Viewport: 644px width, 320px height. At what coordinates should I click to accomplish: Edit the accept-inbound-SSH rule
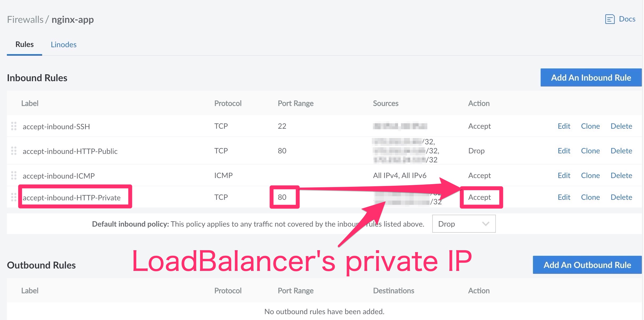pos(564,126)
